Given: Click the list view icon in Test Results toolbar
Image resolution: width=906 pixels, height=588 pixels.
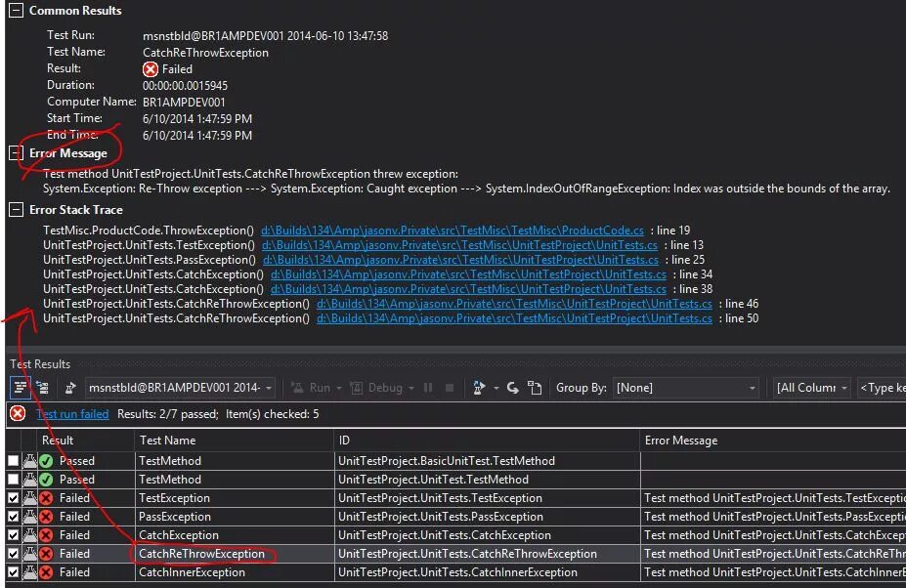Looking at the screenshot, I should coord(21,388).
